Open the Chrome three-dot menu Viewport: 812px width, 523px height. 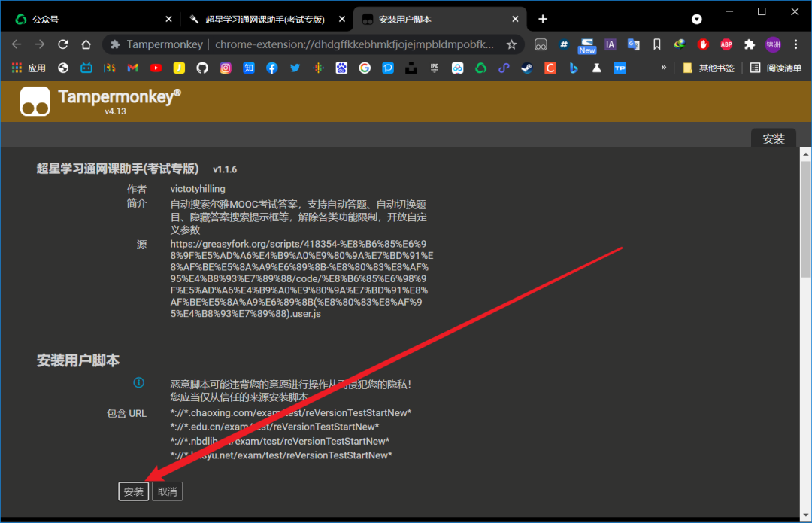796,44
